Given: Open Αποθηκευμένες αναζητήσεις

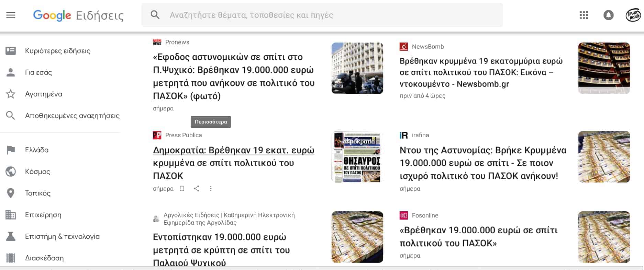Looking at the screenshot, I should tap(72, 116).
